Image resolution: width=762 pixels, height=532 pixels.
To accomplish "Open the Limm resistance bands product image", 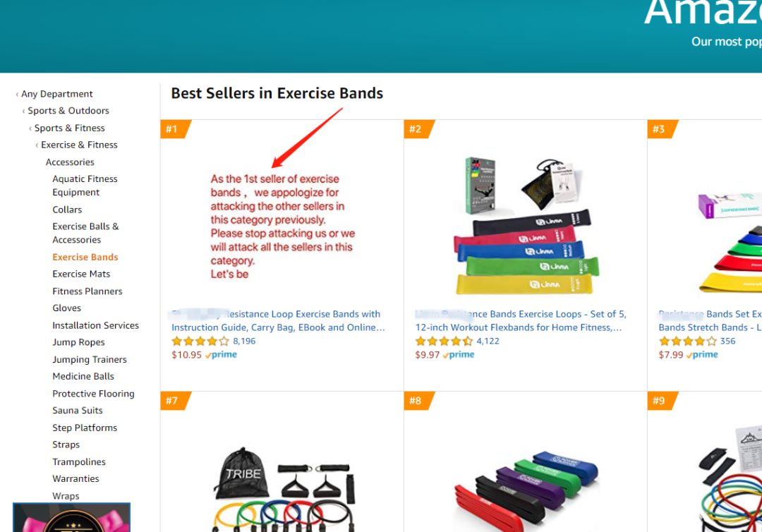I will tap(526, 226).
